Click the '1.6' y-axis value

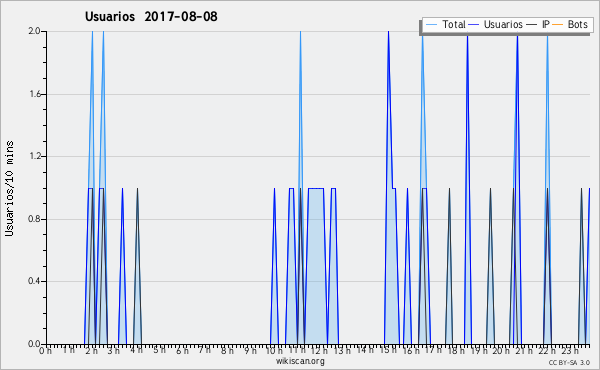(x=35, y=94)
